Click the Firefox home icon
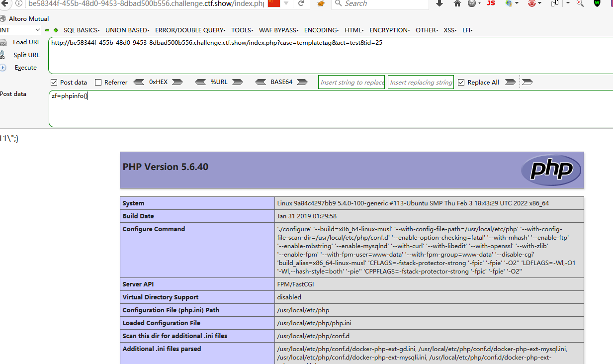Image resolution: width=613 pixels, height=364 pixels. tap(456, 4)
